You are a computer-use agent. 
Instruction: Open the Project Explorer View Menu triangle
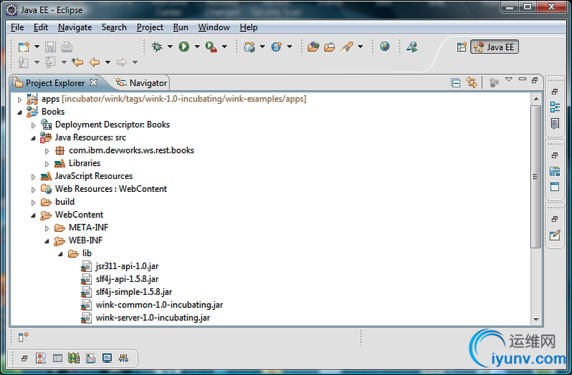pyautogui.click(x=509, y=79)
